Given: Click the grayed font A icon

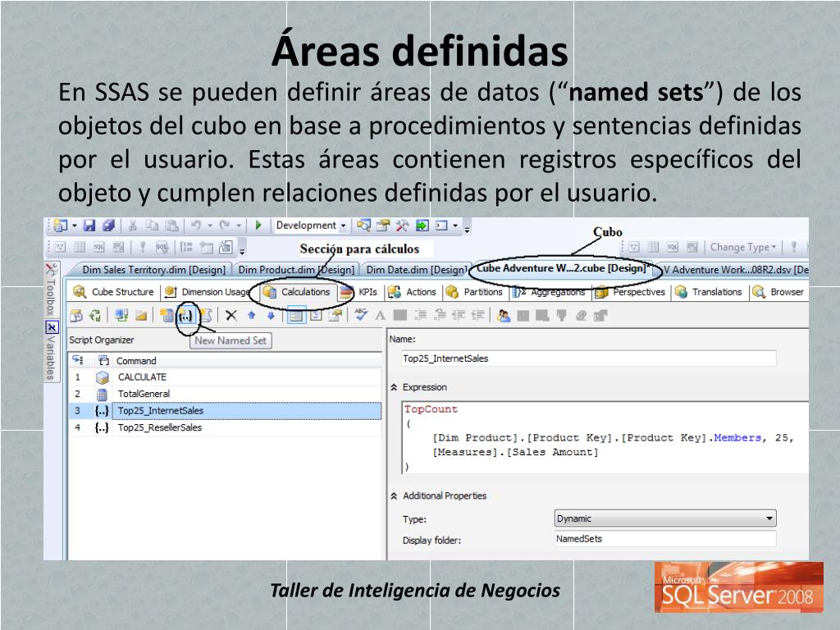Looking at the screenshot, I should pos(381,316).
